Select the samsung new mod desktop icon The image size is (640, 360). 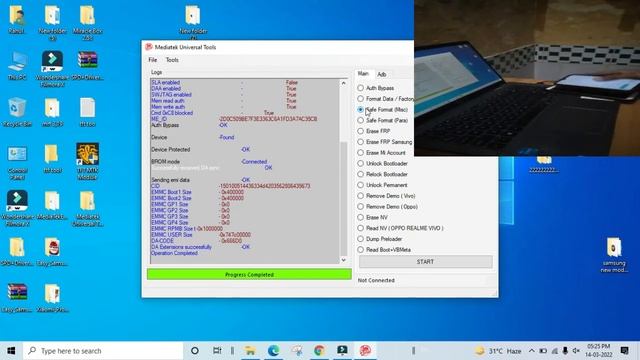pos(614,255)
